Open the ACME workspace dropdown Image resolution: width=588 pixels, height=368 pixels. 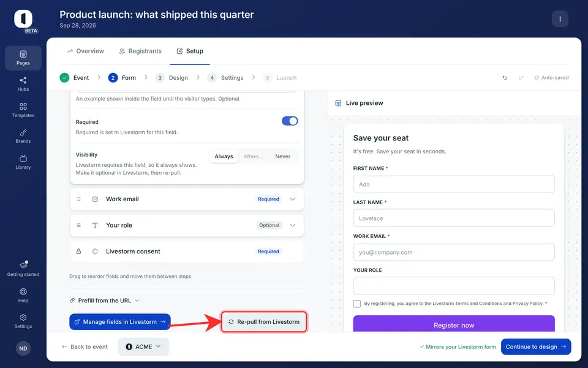tap(143, 347)
